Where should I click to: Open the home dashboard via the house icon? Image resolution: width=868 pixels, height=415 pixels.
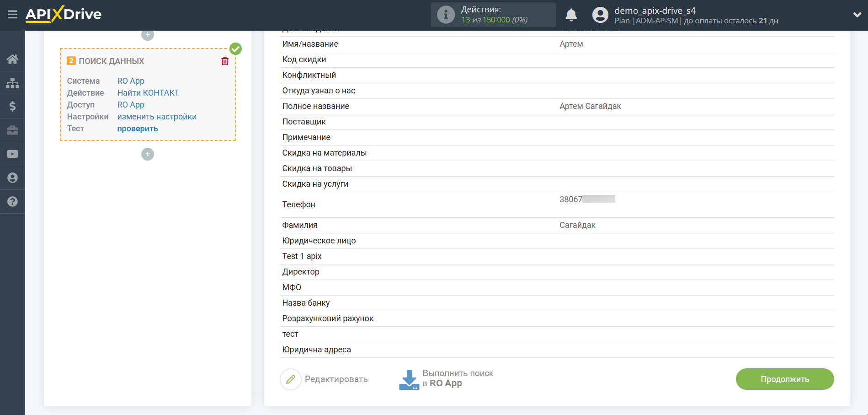pos(12,59)
